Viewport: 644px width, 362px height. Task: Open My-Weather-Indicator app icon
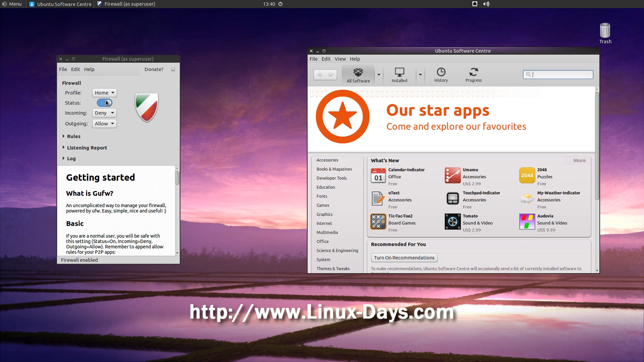[527, 199]
